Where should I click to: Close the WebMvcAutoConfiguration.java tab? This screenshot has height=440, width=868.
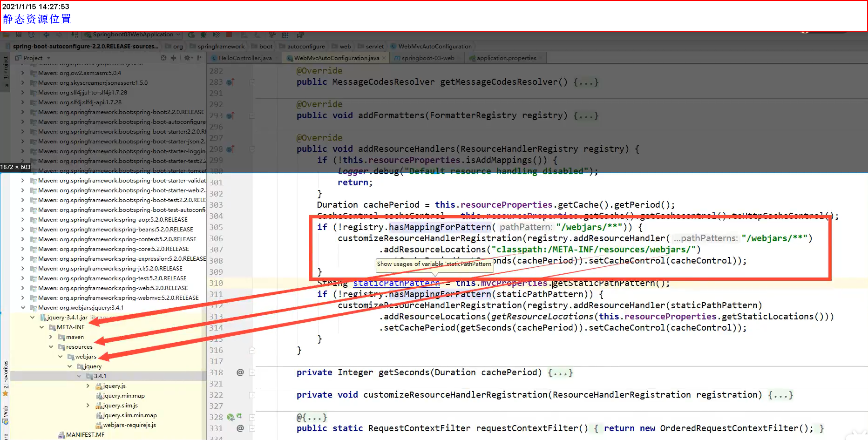tap(384, 58)
